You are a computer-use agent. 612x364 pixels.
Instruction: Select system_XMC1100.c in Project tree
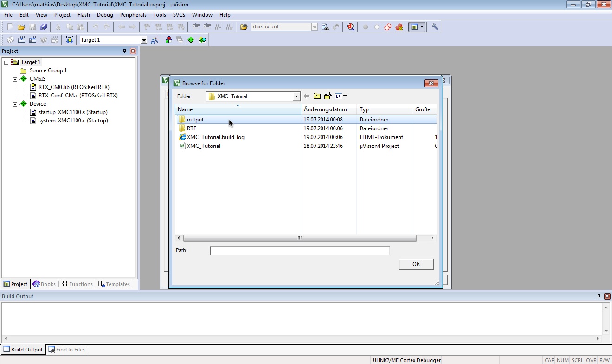point(73,121)
